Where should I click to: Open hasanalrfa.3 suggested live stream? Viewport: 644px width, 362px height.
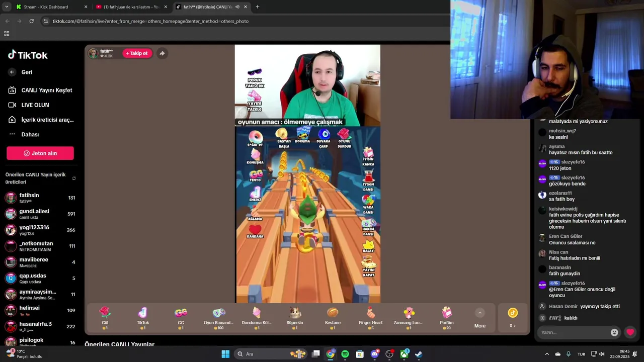[x=40, y=326]
